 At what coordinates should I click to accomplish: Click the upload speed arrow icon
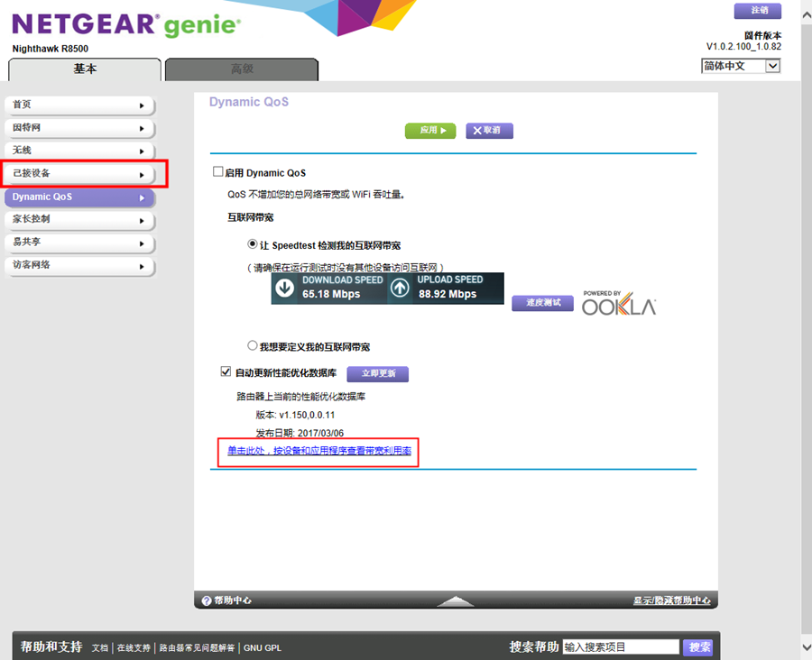point(400,288)
